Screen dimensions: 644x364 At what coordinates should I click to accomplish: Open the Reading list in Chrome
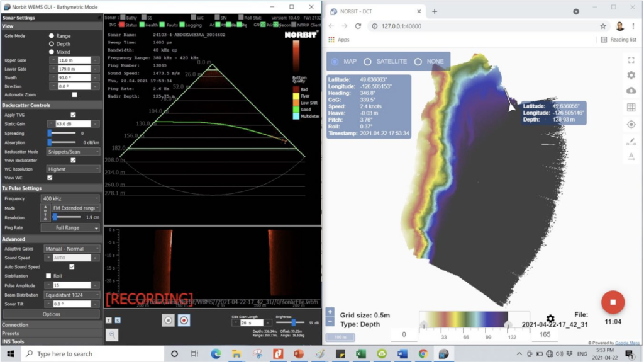pyautogui.click(x=619, y=40)
